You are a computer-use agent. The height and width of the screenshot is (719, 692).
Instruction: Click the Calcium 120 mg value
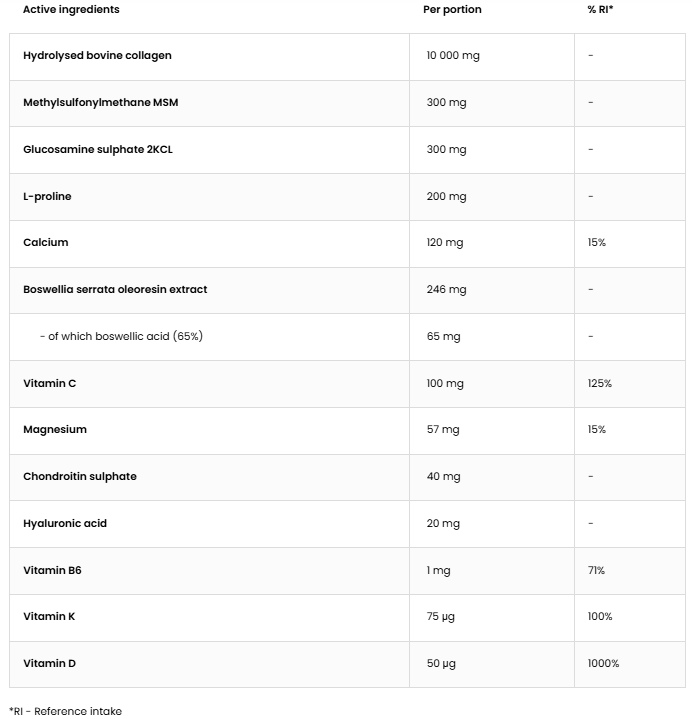pos(444,242)
